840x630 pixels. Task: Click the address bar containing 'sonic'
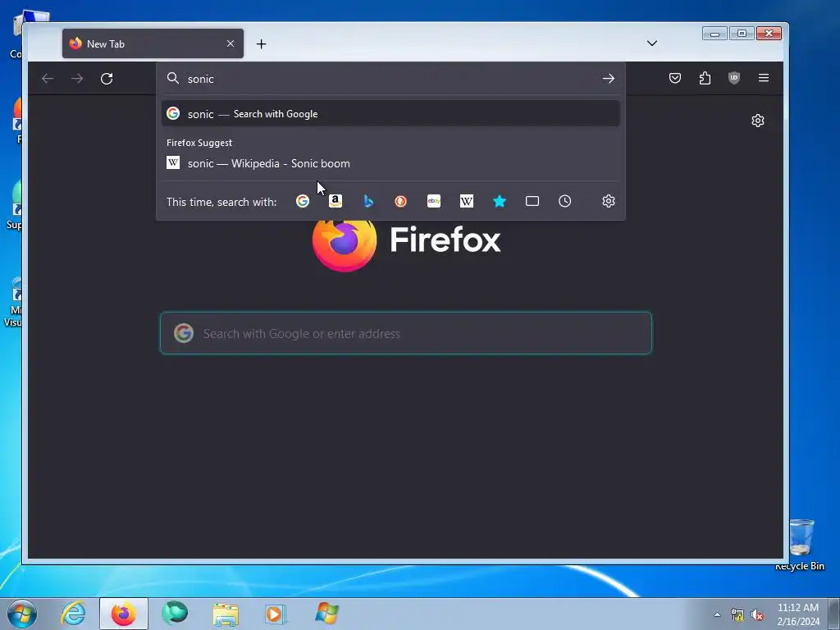pyautogui.click(x=390, y=79)
